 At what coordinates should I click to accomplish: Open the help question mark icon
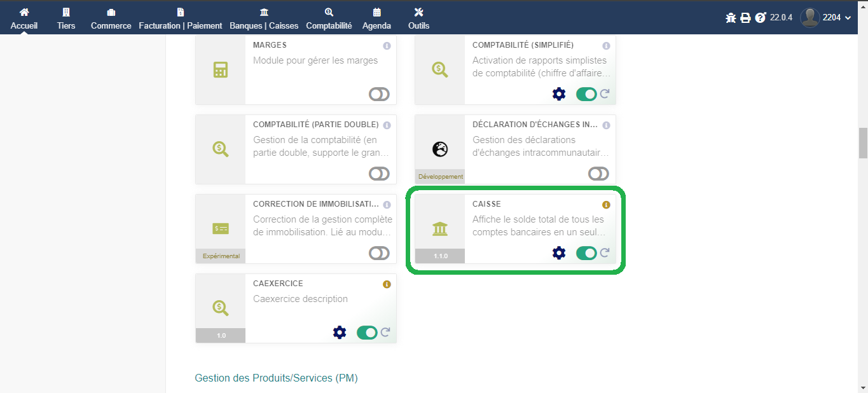pyautogui.click(x=760, y=18)
